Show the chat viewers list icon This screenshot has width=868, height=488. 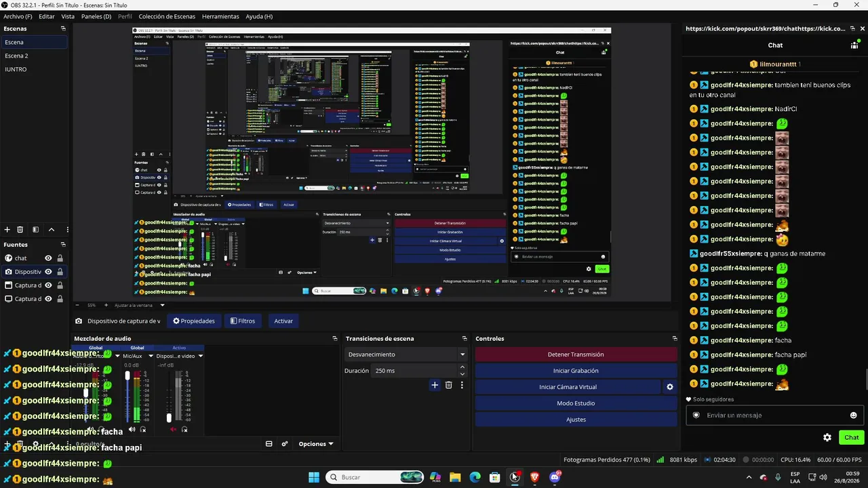854,45
